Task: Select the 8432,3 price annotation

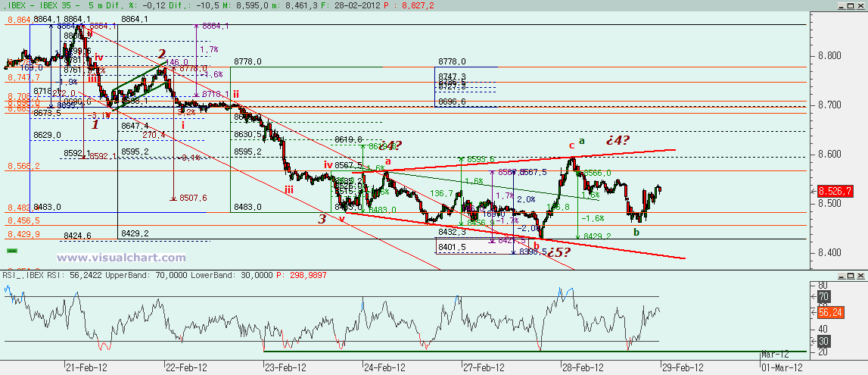Action: (452, 233)
